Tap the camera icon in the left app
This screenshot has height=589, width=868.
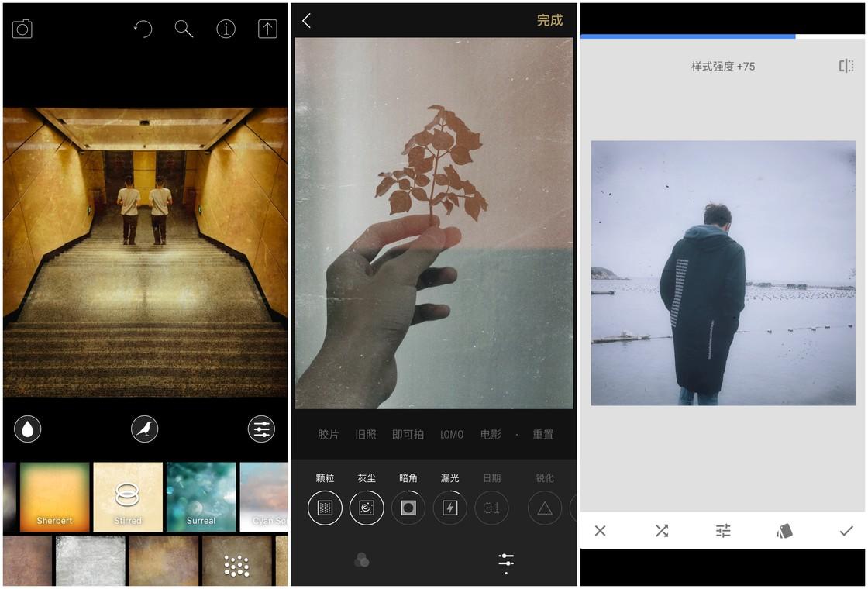pos(22,29)
